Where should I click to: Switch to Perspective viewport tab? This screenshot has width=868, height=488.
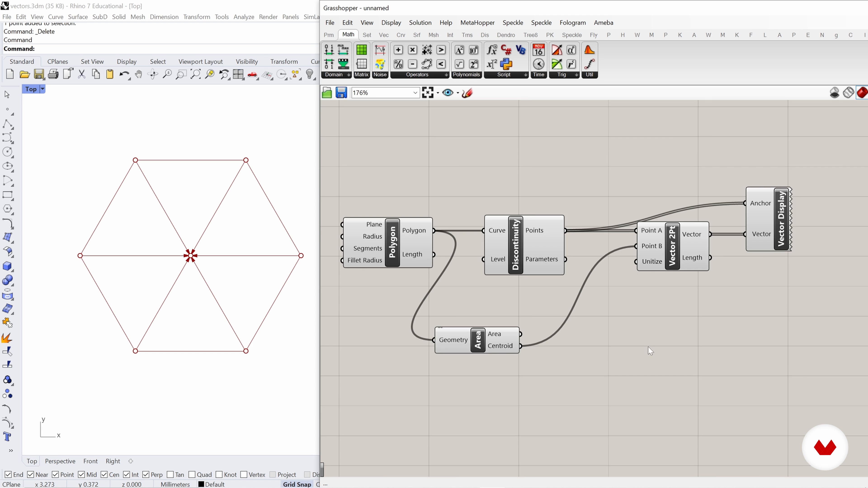(60, 461)
